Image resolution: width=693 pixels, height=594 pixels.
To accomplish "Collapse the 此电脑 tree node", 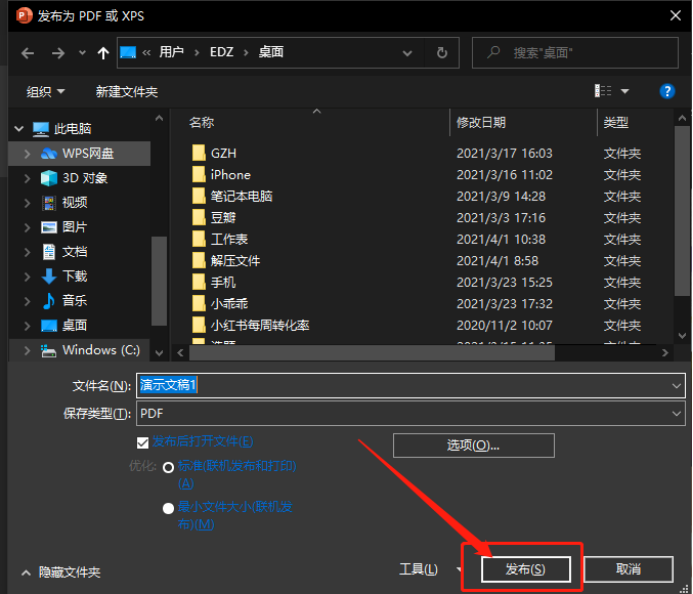I will (x=19, y=129).
